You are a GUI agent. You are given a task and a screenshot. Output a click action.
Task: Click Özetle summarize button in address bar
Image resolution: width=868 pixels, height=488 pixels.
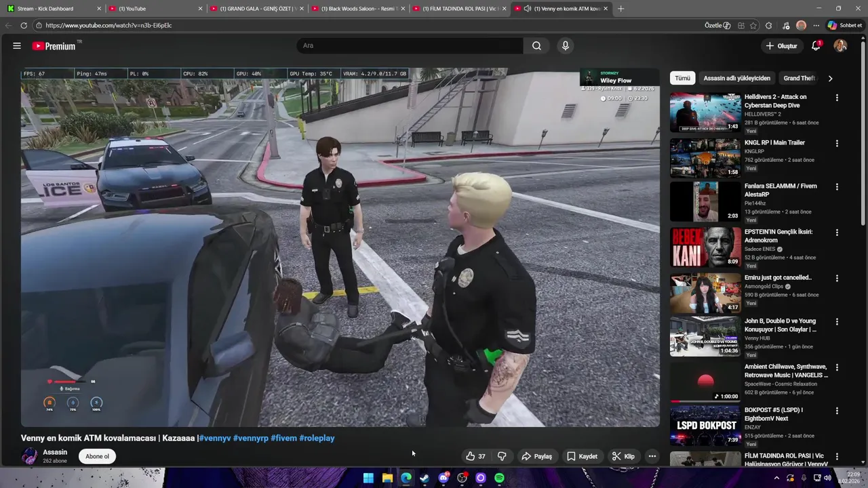pyautogui.click(x=717, y=25)
